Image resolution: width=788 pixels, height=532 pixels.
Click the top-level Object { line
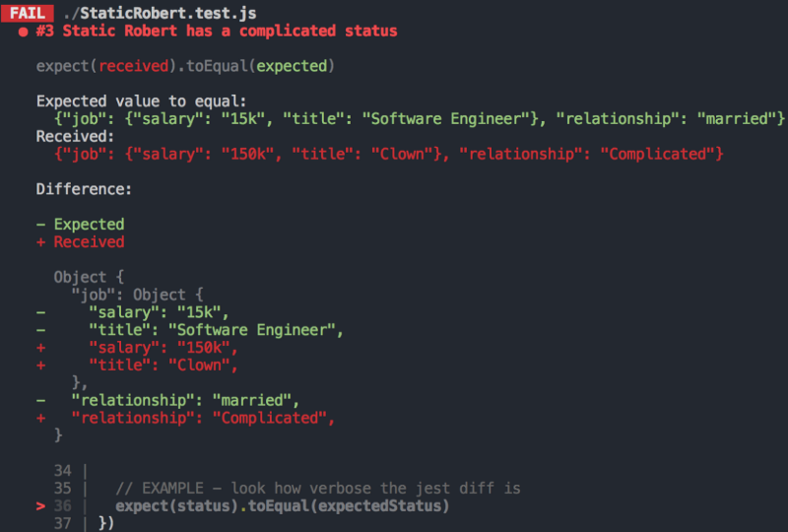(x=89, y=277)
